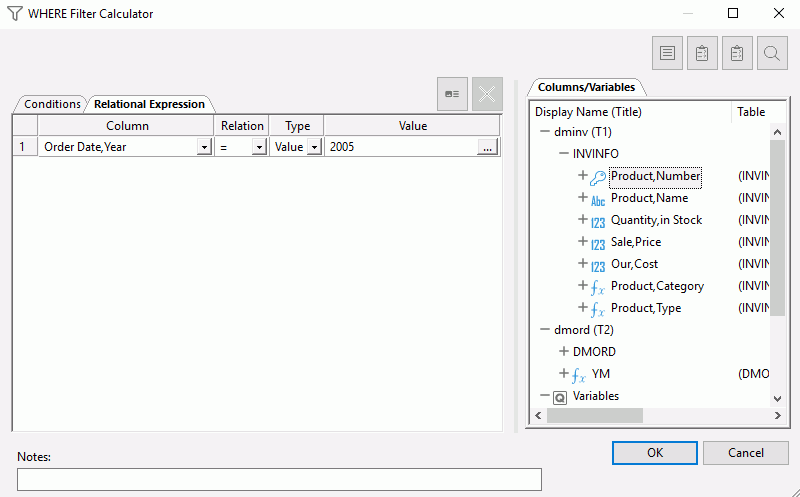Click the text lines icon in top toolbar
The image size is (800, 497).
click(x=667, y=54)
